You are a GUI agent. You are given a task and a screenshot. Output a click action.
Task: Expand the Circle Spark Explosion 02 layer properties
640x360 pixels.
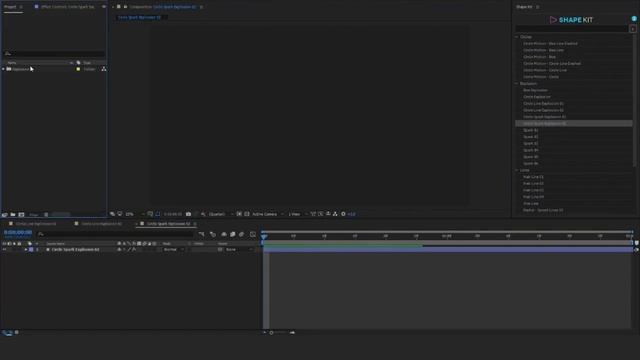tap(26, 249)
